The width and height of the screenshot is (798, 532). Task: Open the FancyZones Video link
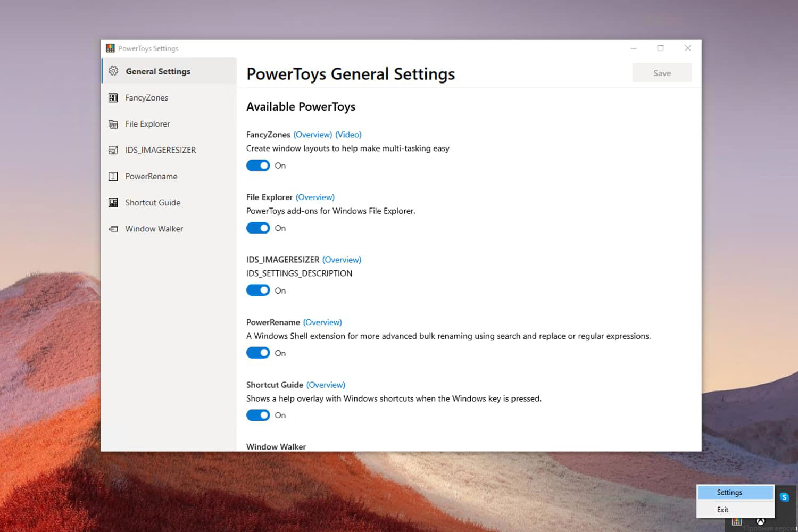click(x=348, y=135)
